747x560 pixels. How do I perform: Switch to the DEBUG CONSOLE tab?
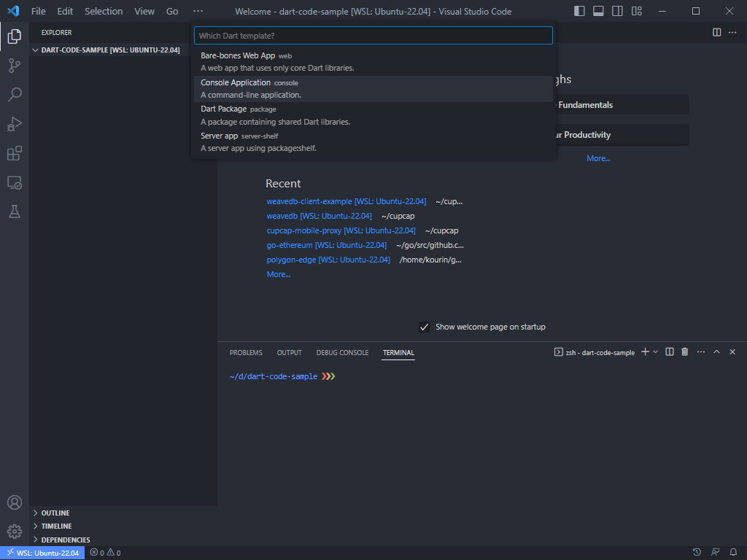pos(342,352)
